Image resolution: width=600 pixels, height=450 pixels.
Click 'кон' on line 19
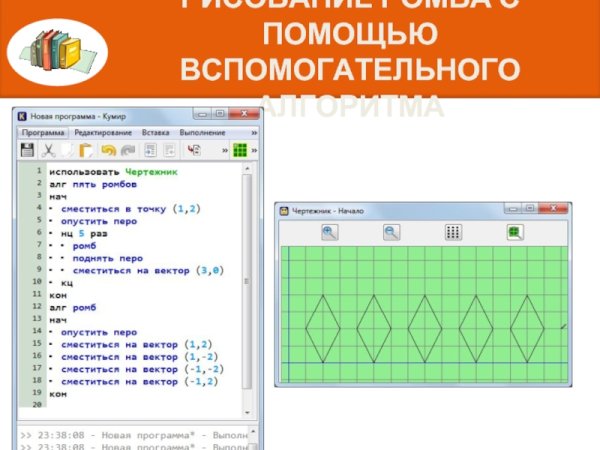58,394
